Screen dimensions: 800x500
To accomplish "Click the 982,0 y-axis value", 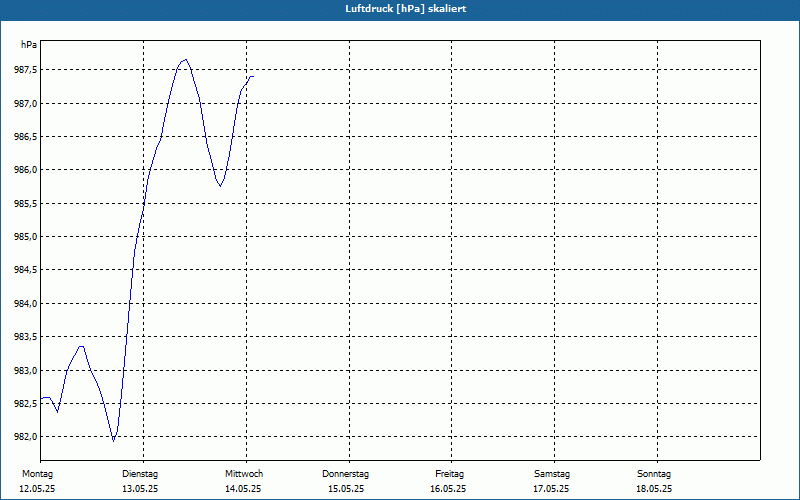I will pos(25,437).
